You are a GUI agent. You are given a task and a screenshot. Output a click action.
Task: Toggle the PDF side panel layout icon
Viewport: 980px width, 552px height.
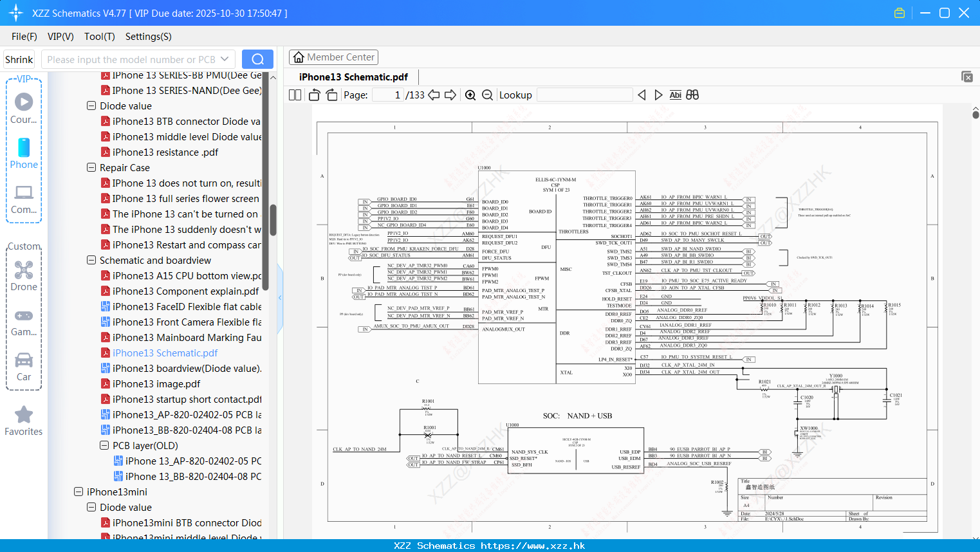coord(295,95)
